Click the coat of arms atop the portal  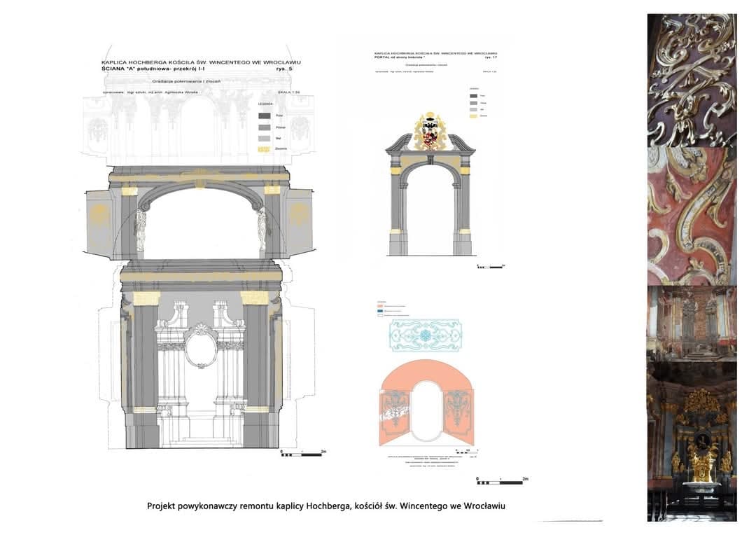(x=430, y=131)
